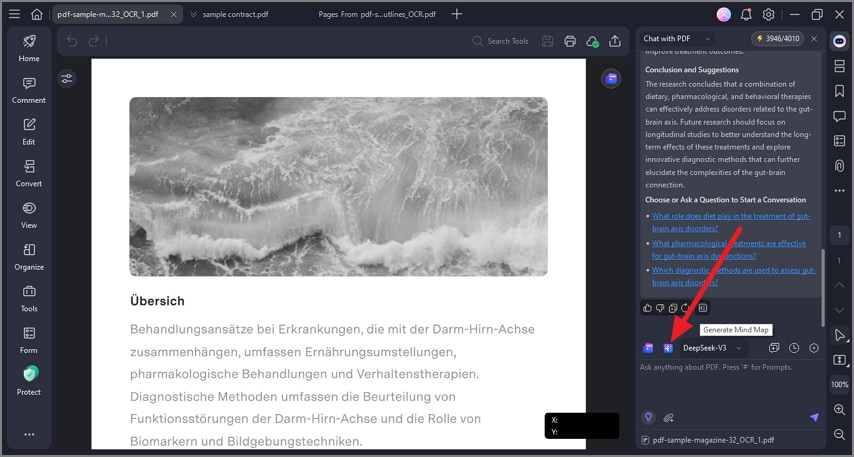The width and height of the screenshot is (854, 457).
Task: Print the document
Action: pos(570,41)
